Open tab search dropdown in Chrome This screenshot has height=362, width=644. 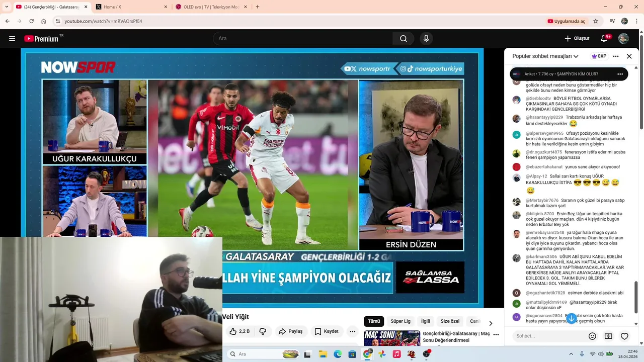pyautogui.click(x=7, y=7)
